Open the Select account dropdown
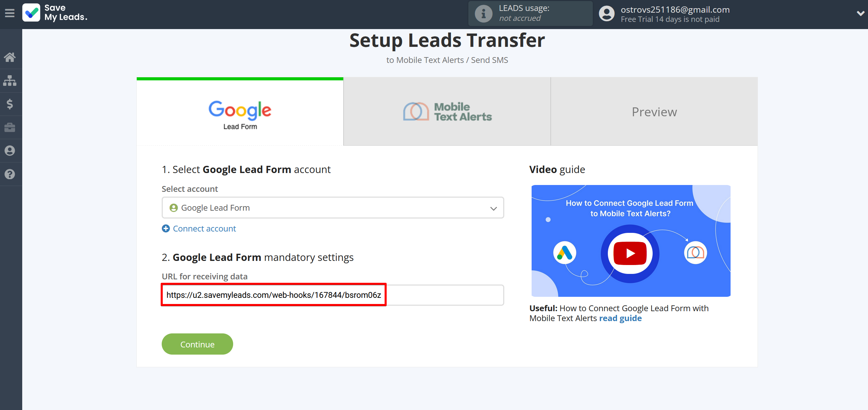Viewport: 868px width, 410px height. [333, 208]
